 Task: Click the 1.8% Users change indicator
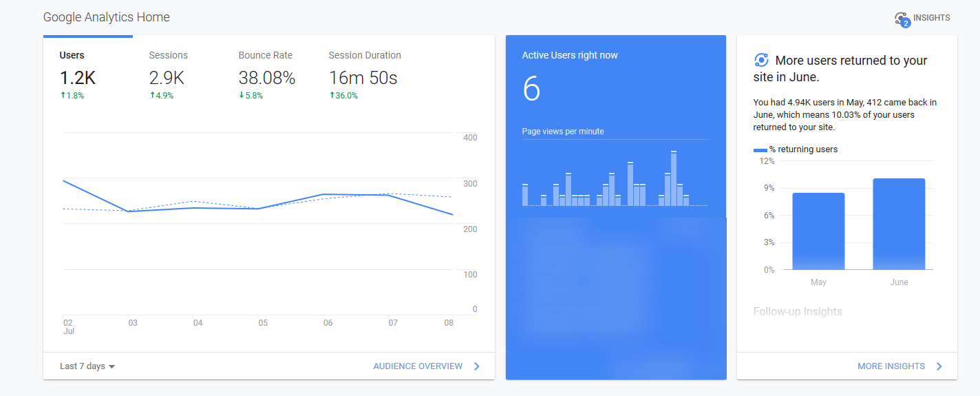pos(72,96)
